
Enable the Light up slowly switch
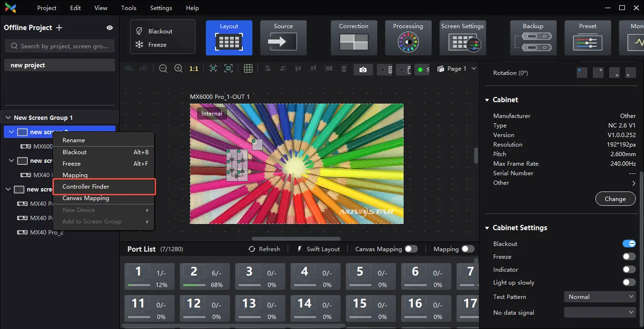(629, 282)
